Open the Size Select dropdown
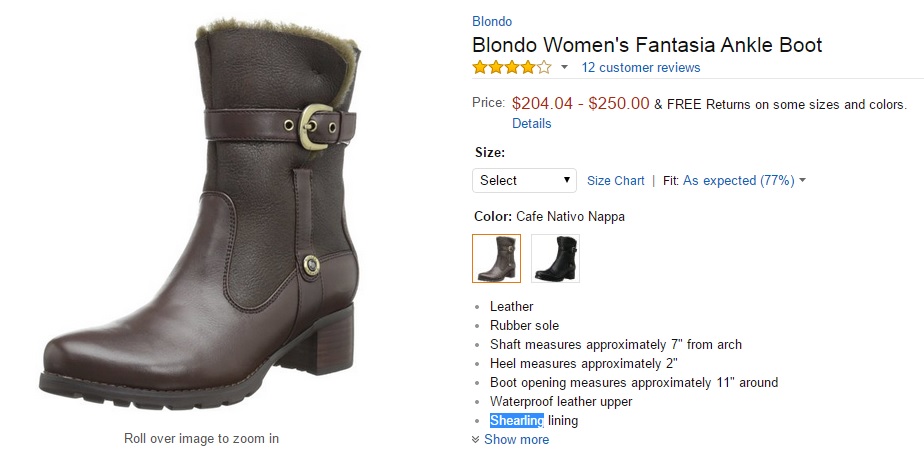The height and width of the screenshot is (475, 924). (x=524, y=180)
